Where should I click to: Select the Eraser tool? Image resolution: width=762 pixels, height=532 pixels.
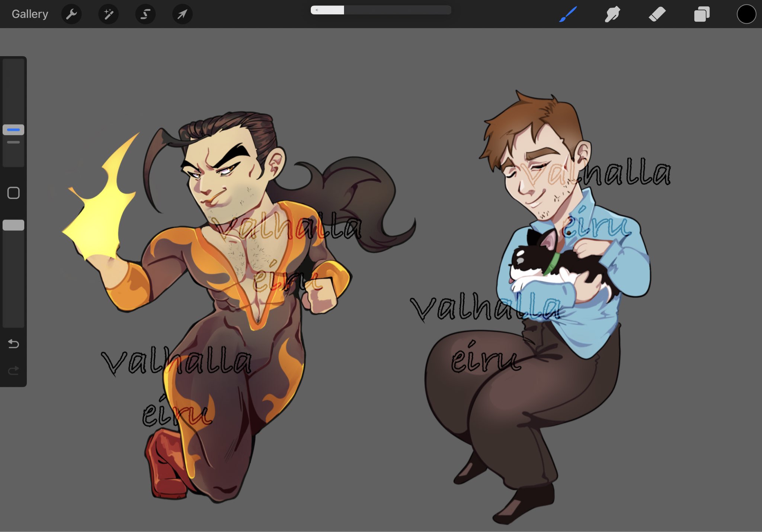click(x=657, y=14)
